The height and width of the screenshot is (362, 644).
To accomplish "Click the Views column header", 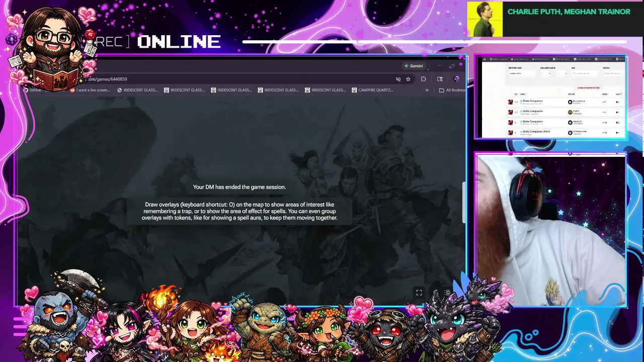I will (x=605, y=94).
